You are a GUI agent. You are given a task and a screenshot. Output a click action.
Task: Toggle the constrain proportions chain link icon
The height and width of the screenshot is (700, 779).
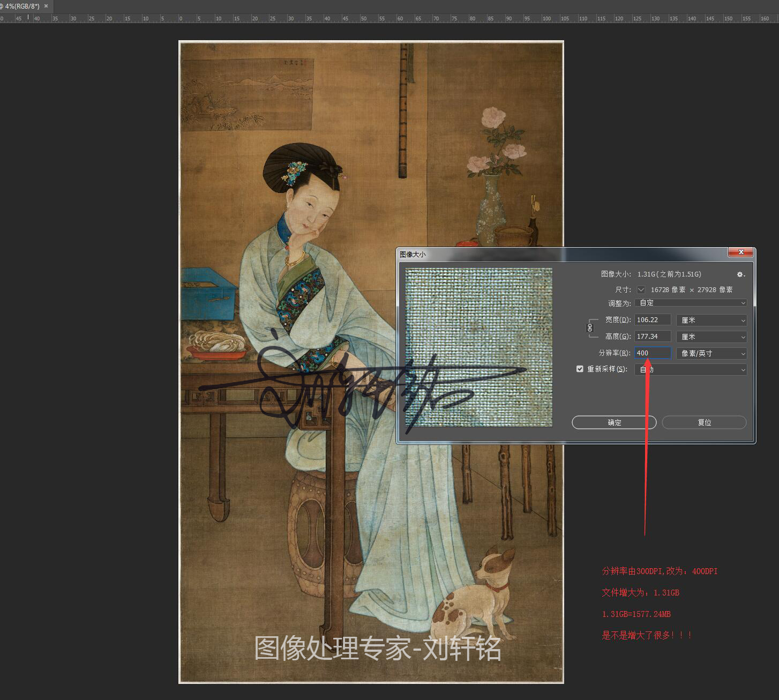(590, 327)
